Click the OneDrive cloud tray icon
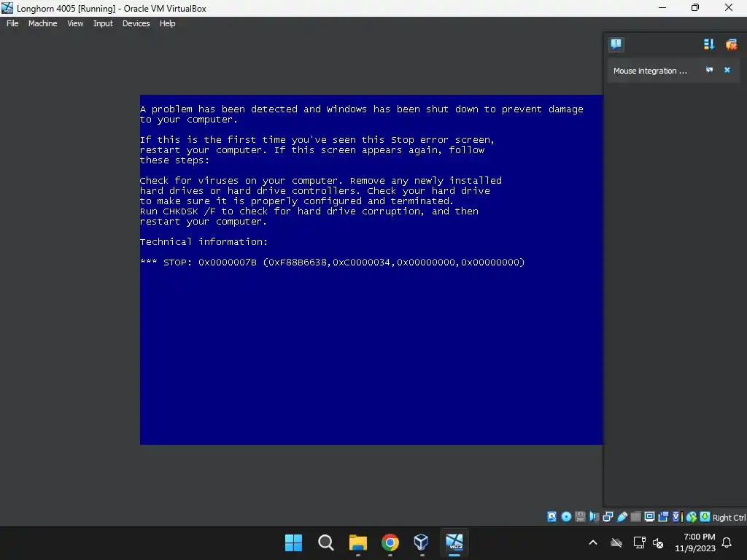Viewport: 747px width, 560px height. point(616,542)
